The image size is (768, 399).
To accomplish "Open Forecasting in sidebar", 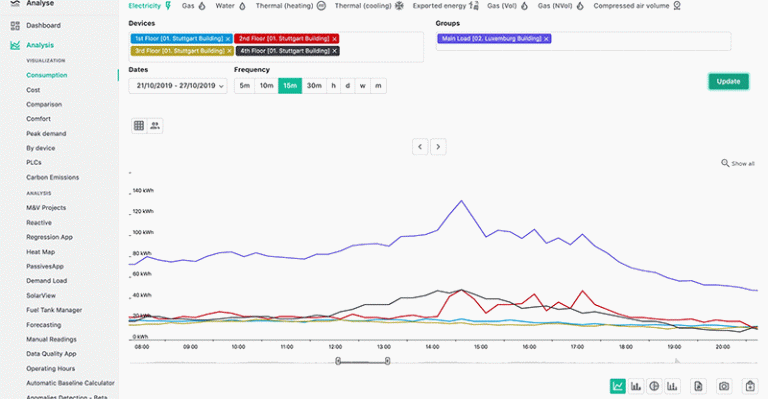I will click(44, 325).
